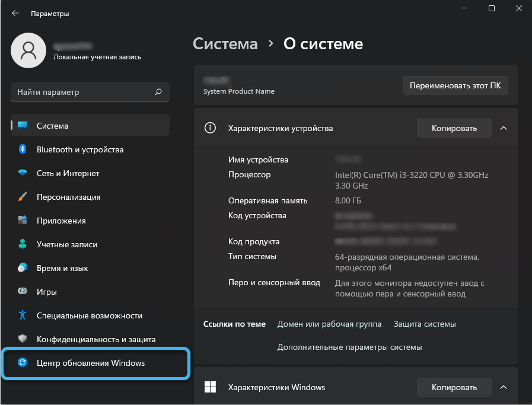This screenshot has height=405, width=532.
Task: Collapse the Характеристики Windows section
Action: [x=504, y=387]
